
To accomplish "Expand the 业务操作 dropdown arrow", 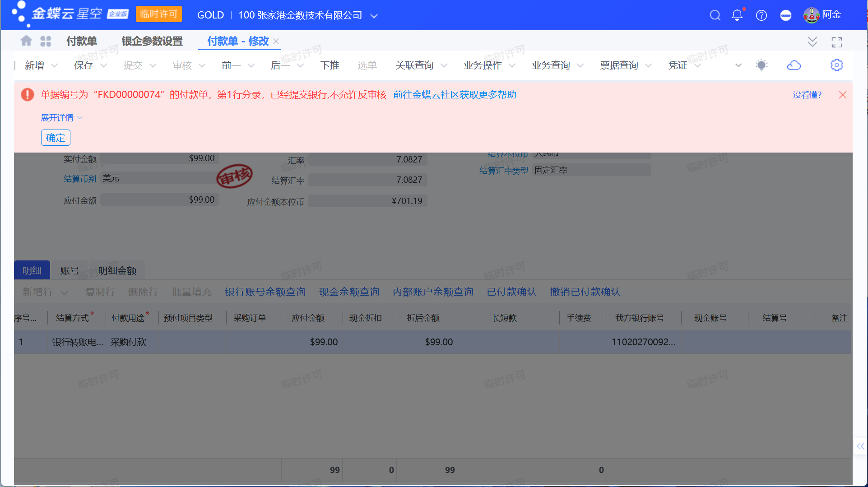I will pos(512,65).
